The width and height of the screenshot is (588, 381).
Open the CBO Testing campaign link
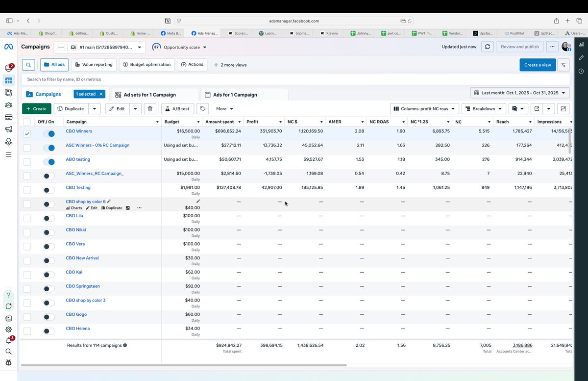pos(78,187)
